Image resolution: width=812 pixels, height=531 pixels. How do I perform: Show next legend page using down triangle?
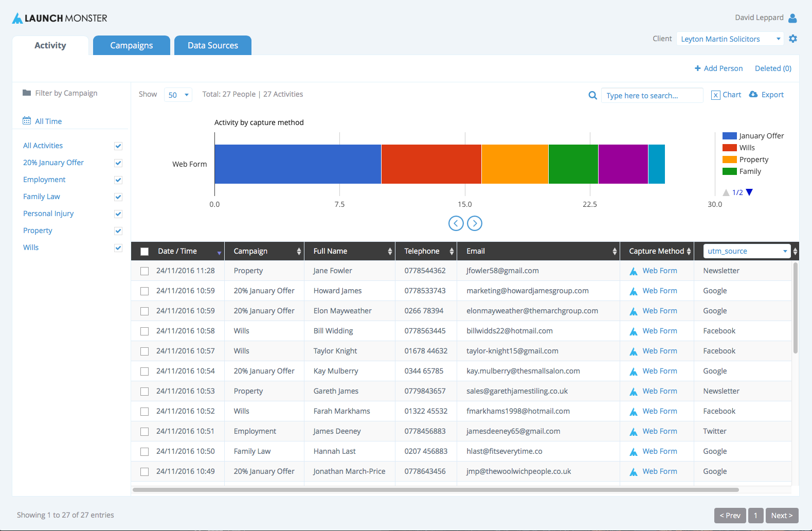749,192
